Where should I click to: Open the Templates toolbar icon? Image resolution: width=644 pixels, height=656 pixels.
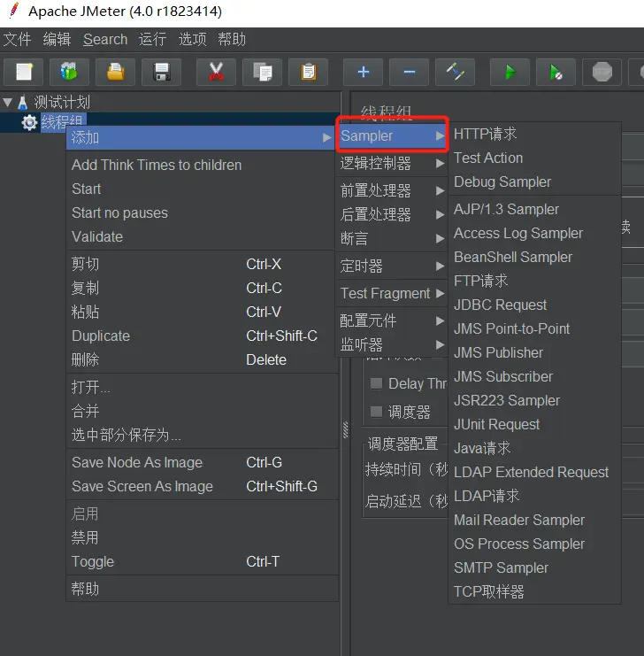click(69, 72)
